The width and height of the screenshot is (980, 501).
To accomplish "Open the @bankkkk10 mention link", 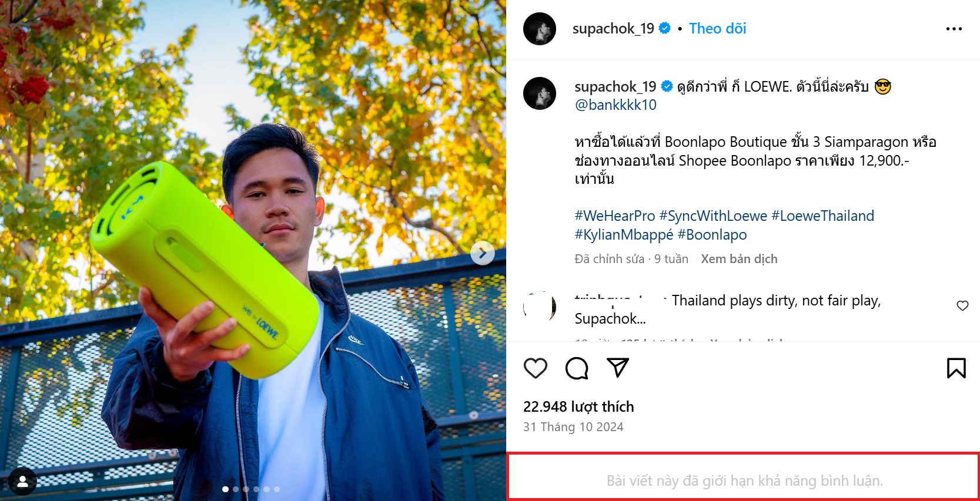I will click(x=616, y=105).
